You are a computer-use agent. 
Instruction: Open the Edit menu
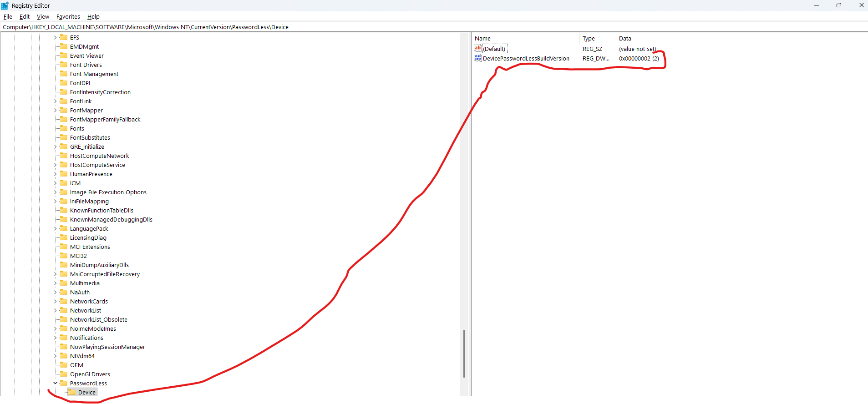pyautogui.click(x=25, y=17)
